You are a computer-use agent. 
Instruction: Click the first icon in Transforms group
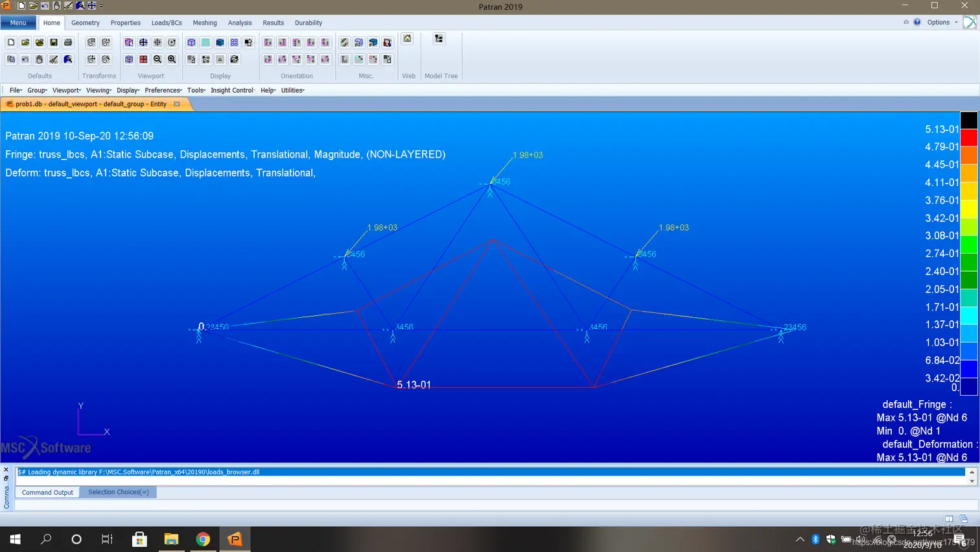91,42
